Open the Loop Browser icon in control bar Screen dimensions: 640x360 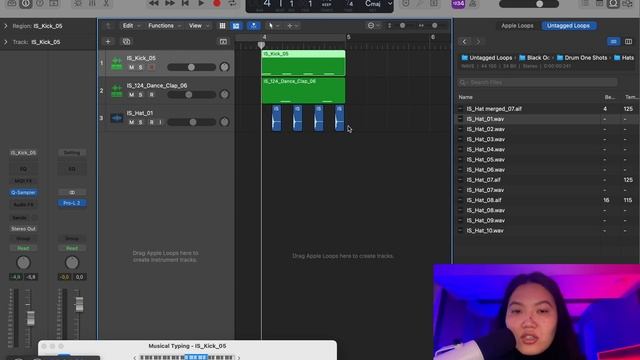pos(613,3)
